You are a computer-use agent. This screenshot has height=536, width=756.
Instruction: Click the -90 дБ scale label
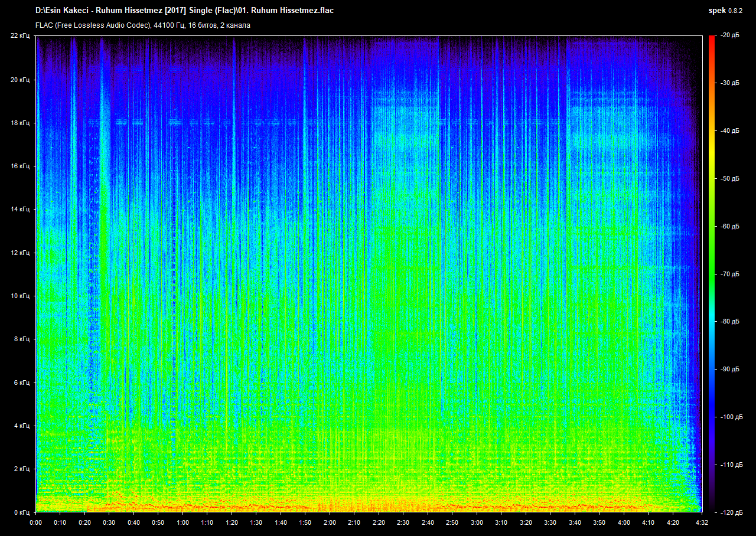730,370
